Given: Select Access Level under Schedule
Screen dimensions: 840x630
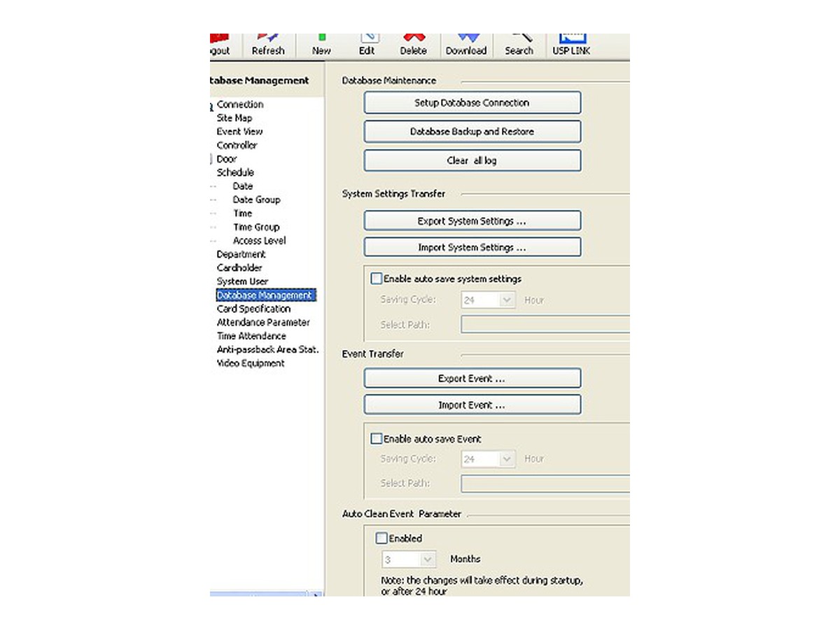Looking at the screenshot, I should (259, 240).
